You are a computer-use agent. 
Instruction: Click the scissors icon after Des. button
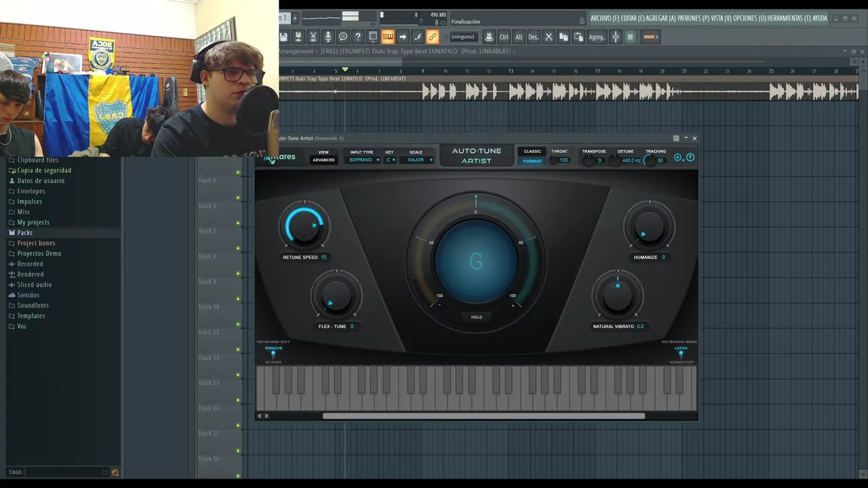click(x=549, y=37)
